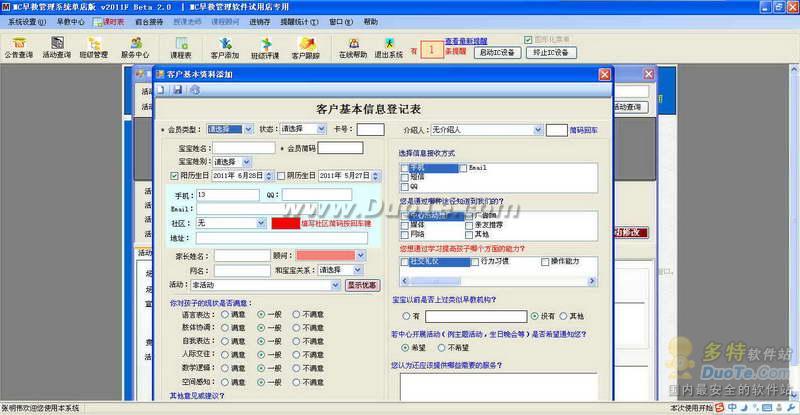Click the 手机 number input field

point(228,195)
